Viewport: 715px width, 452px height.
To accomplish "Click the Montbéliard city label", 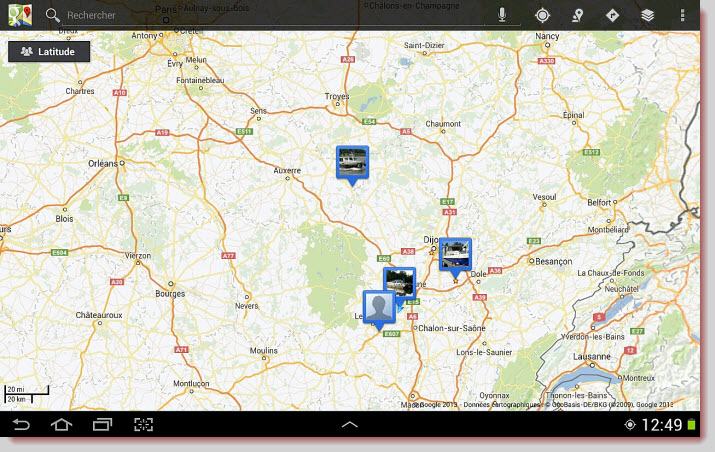I will coord(608,230).
